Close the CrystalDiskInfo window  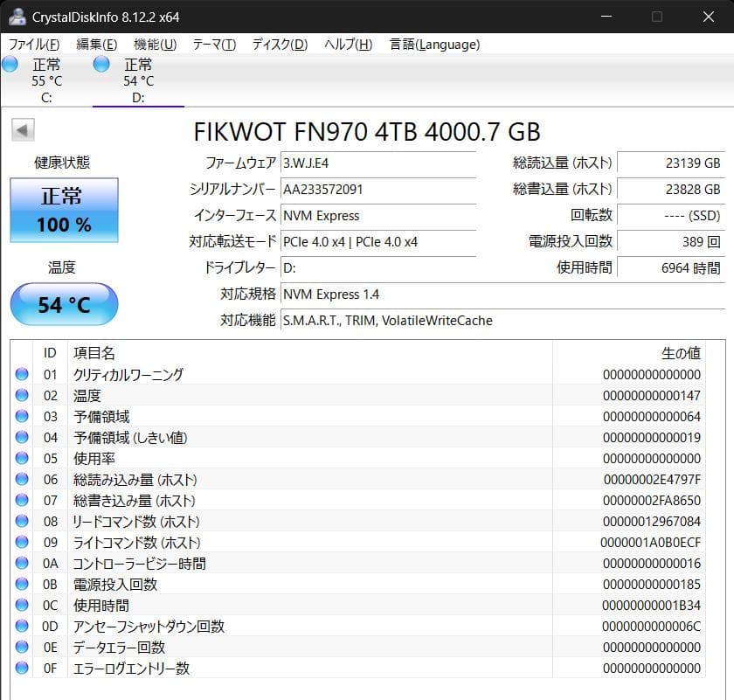pos(709,17)
